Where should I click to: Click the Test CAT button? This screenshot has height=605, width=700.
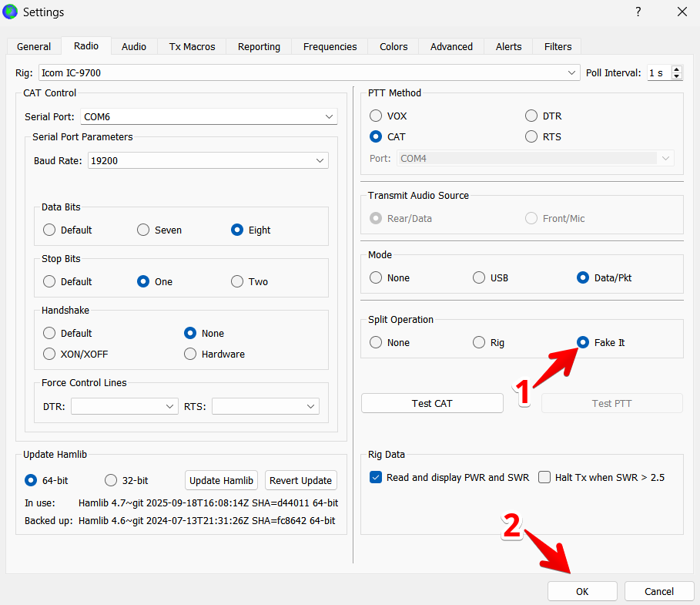(x=432, y=403)
